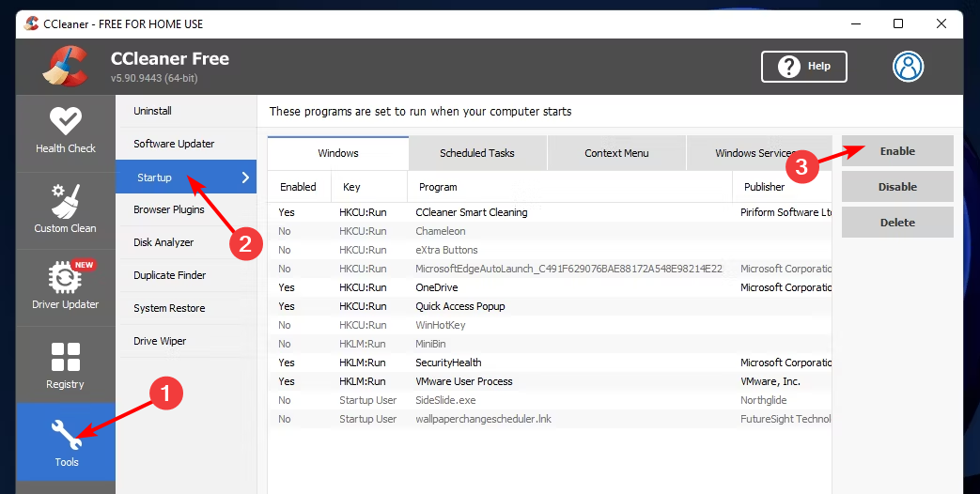Sort by the Program column header
The width and height of the screenshot is (980, 494).
tap(569, 187)
